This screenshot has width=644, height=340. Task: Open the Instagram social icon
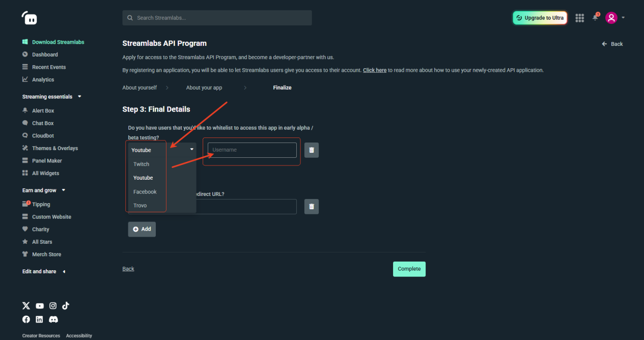[53, 306]
